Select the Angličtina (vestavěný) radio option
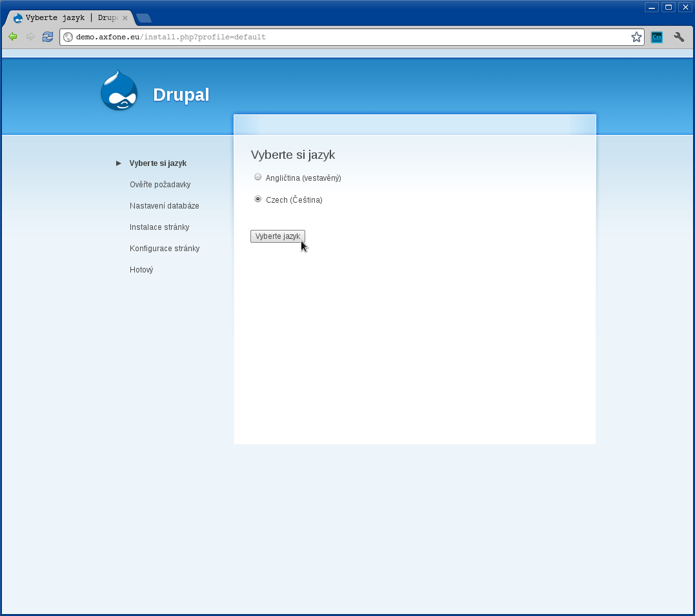 (258, 177)
